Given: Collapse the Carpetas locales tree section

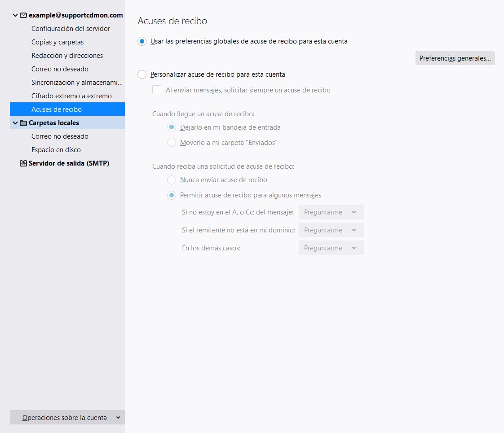Looking at the screenshot, I should [x=15, y=123].
